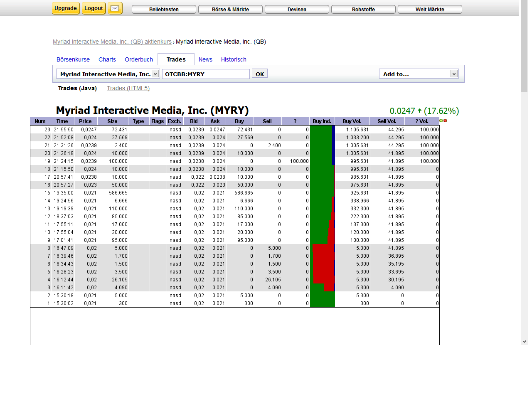Screen dimensions: 532x409
Task: Click the sell value 26.105 in row 4
Action: tap(273, 280)
